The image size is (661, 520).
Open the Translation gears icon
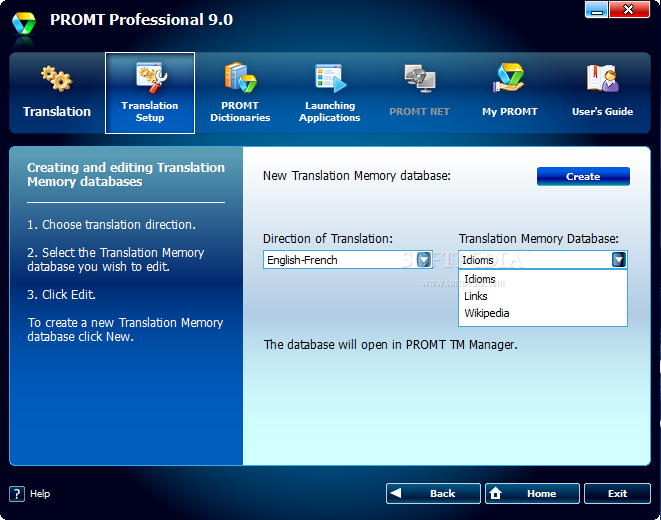tap(57, 78)
